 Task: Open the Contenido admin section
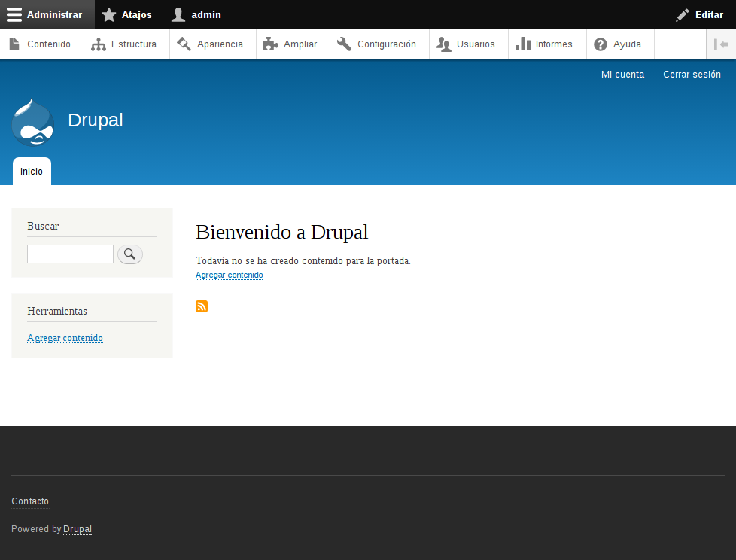pos(42,44)
